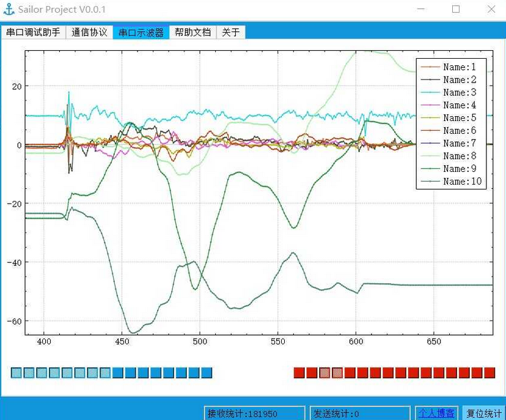The image size is (506, 420).
Task: Toggle the first red channel square
Action: tap(299, 373)
